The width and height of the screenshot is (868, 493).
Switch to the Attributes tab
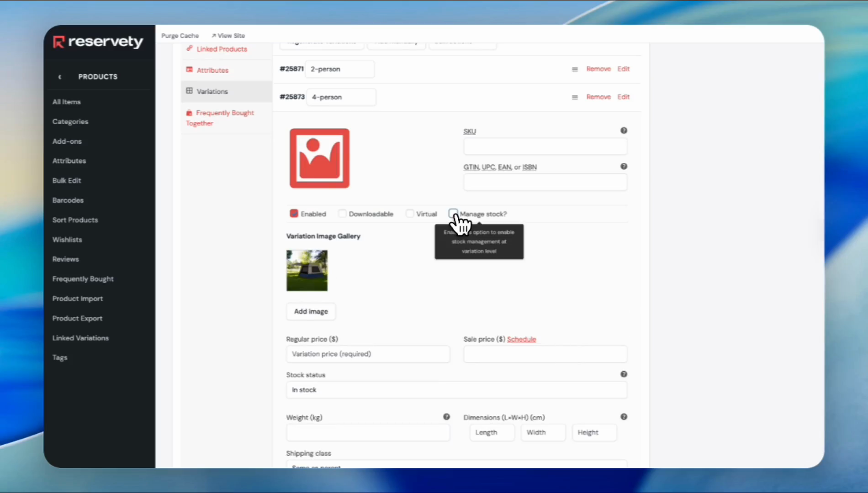pos(212,70)
